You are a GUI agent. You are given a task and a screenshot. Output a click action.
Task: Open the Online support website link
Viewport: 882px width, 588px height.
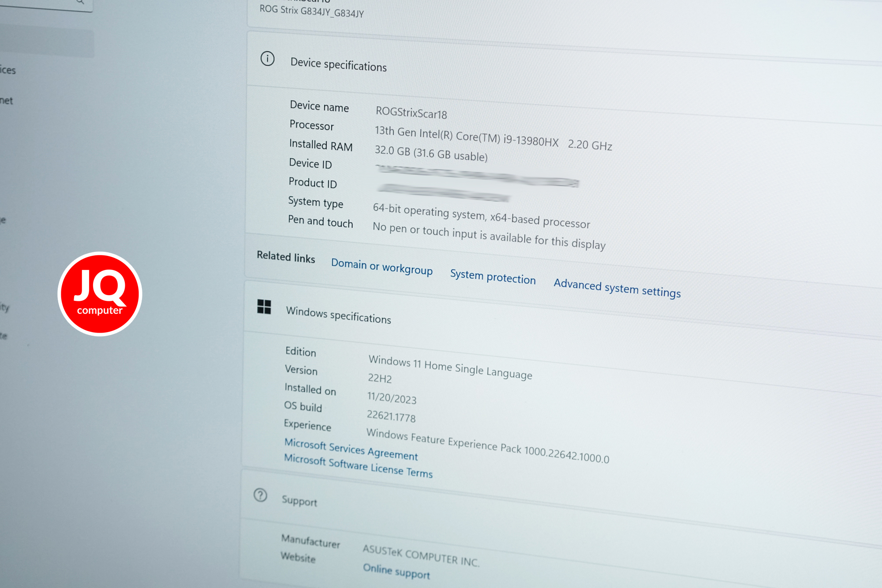[x=396, y=571]
